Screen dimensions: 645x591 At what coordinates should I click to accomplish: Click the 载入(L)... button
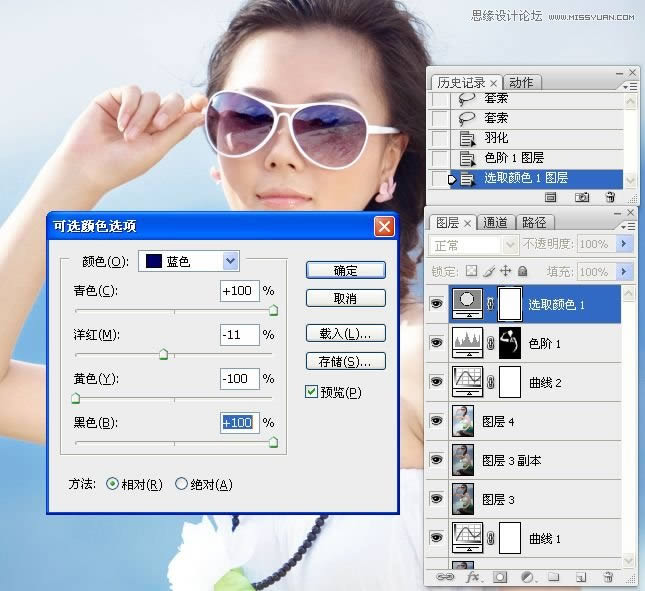tap(346, 334)
